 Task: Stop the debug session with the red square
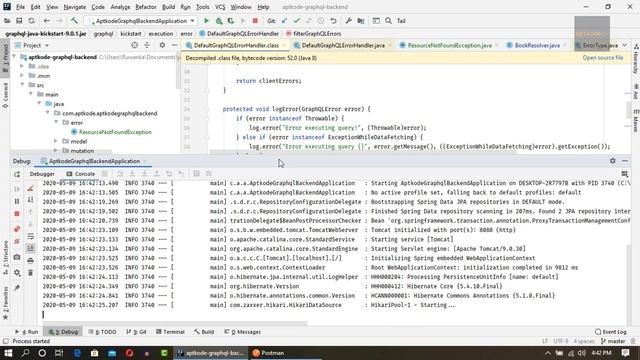tap(17, 214)
